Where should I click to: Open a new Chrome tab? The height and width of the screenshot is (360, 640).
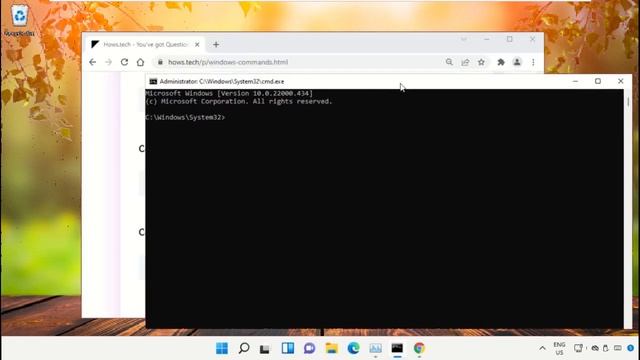tap(216, 44)
